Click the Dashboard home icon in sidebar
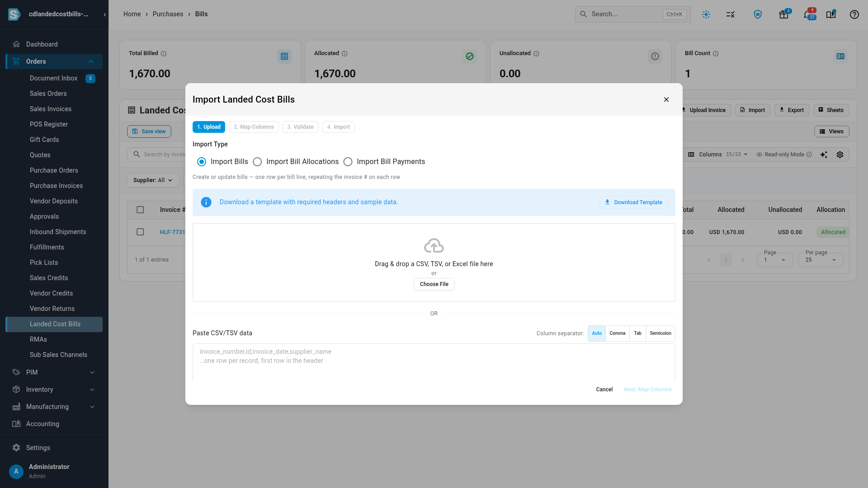 tap(16, 44)
